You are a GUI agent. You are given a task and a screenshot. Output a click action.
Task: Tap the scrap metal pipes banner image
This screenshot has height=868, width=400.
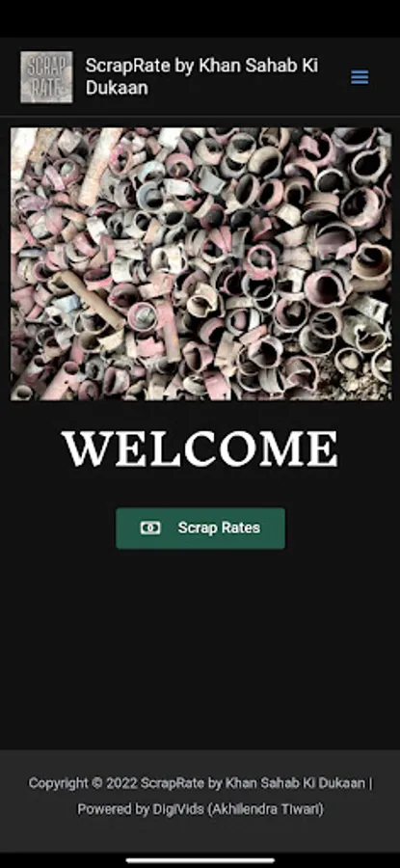tap(200, 264)
